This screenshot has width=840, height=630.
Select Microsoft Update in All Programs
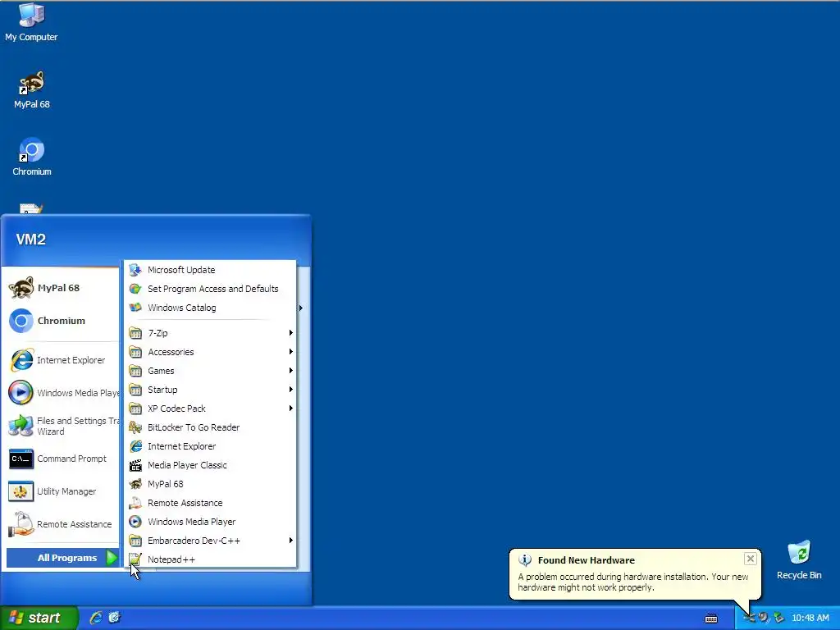[210, 270]
